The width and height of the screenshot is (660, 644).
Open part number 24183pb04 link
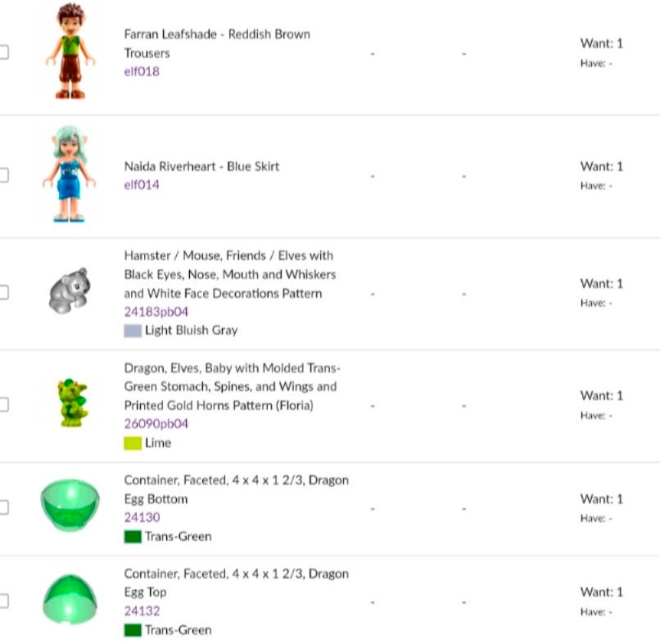click(156, 312)
